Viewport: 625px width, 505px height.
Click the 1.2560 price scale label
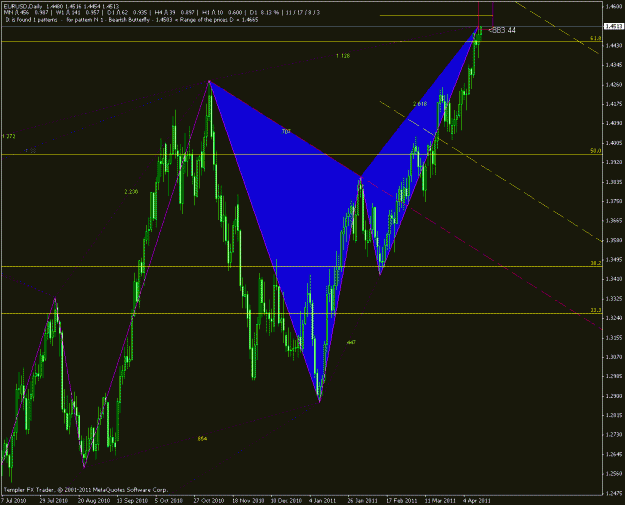tap(614, 474)
